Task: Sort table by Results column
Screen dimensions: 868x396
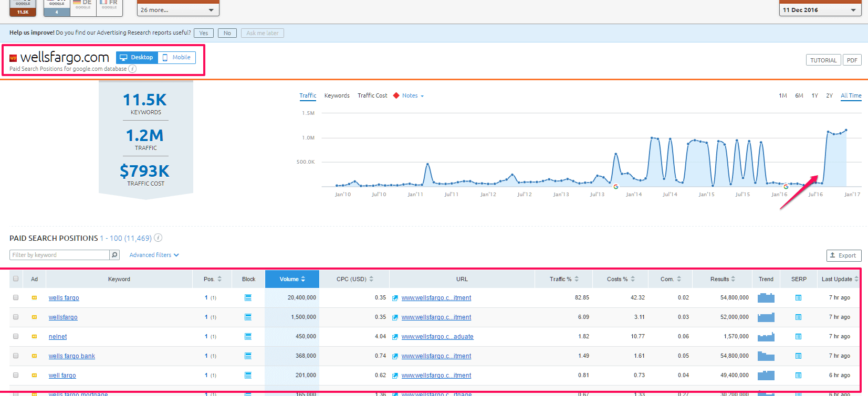Action: (x=723, y=279)
